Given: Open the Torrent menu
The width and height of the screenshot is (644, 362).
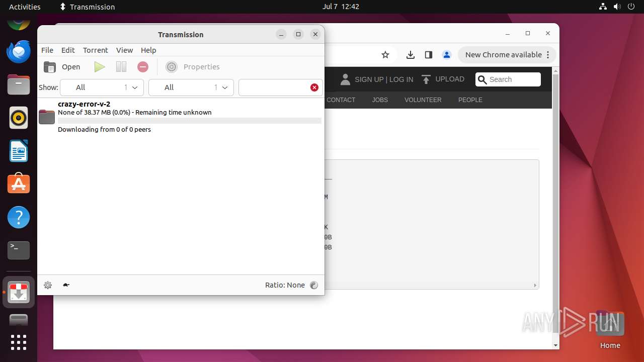Looking at the screenshot, I should click(x=96, y=50).
